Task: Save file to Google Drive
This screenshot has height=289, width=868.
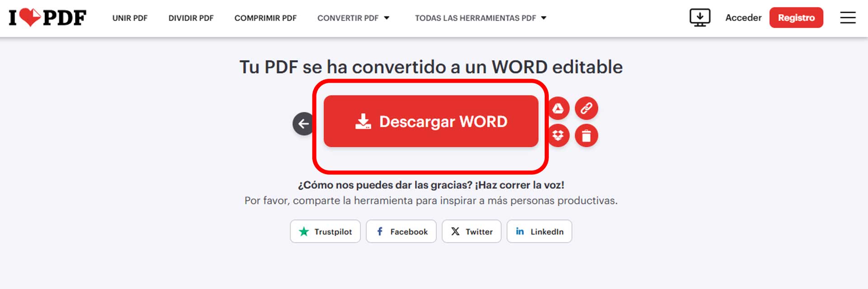Action: click(558, 108)
